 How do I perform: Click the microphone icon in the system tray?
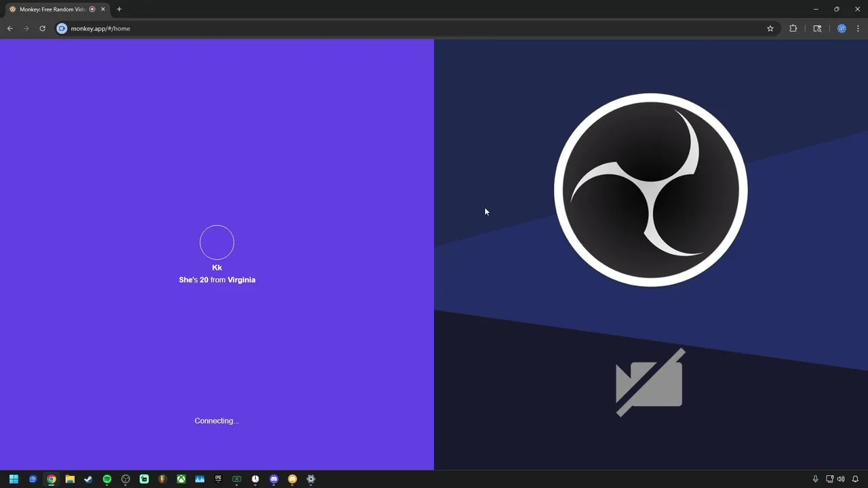[x=815, y=479]
